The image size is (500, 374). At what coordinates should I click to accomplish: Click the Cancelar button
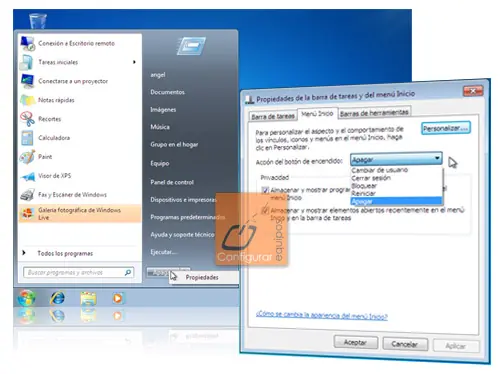(405, 344)
